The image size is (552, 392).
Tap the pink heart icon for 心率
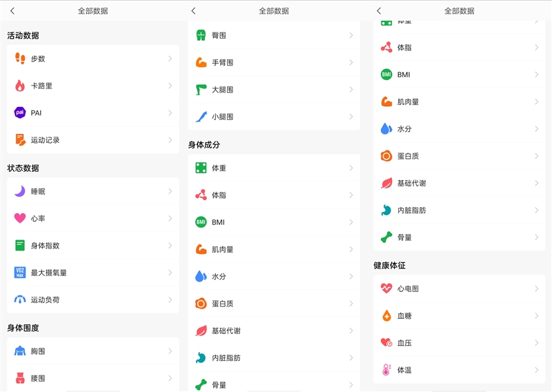pos(20,218)
